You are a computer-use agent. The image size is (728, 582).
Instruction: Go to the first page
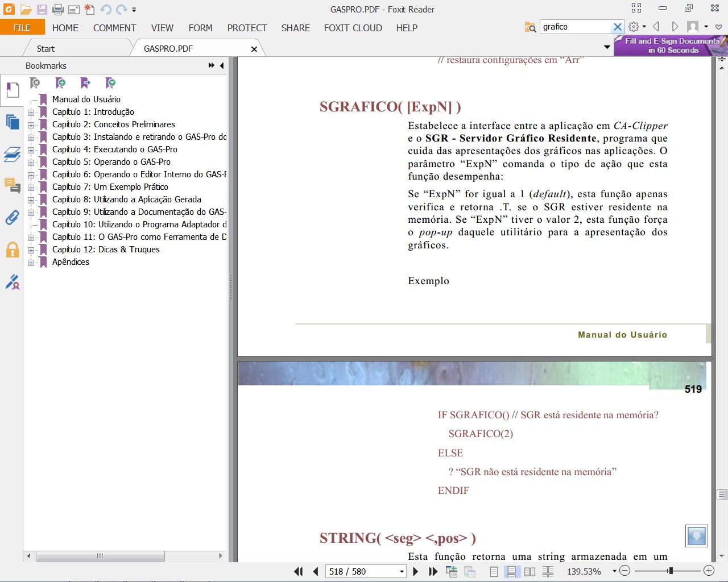click(298, 571)
